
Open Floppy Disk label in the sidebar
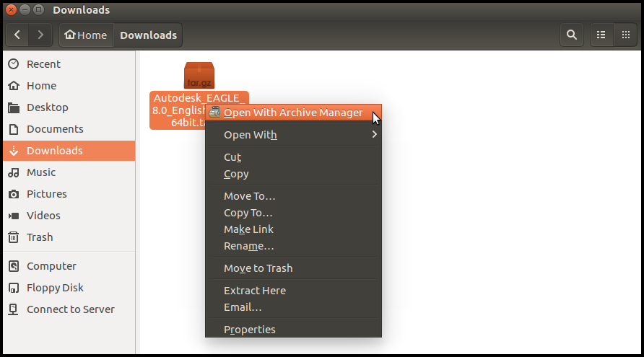(55, 288)
